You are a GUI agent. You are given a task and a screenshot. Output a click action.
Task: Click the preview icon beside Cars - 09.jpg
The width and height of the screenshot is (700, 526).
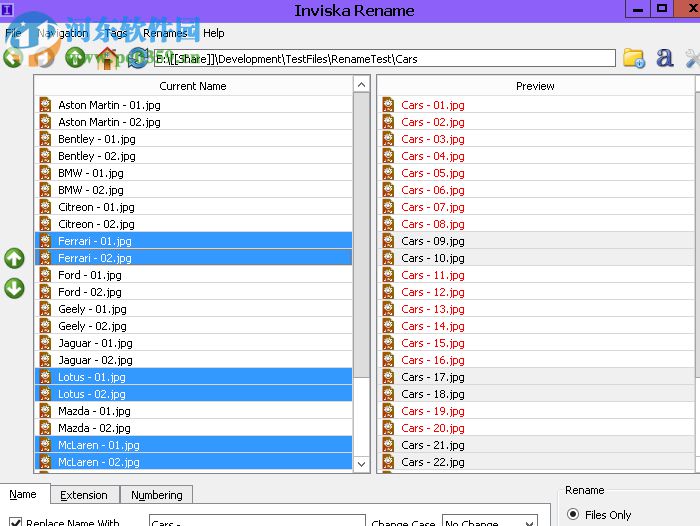388,241
